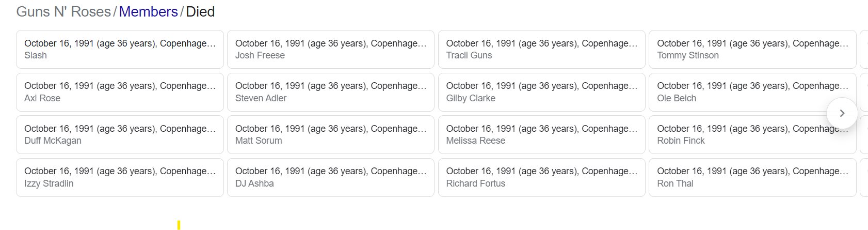
Task: Select the Josh Freese card
Action: pyautogui.click(x=330, y=49)
